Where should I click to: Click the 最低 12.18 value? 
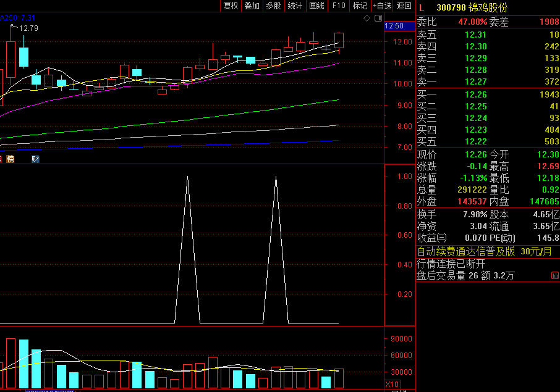[548, 178]
